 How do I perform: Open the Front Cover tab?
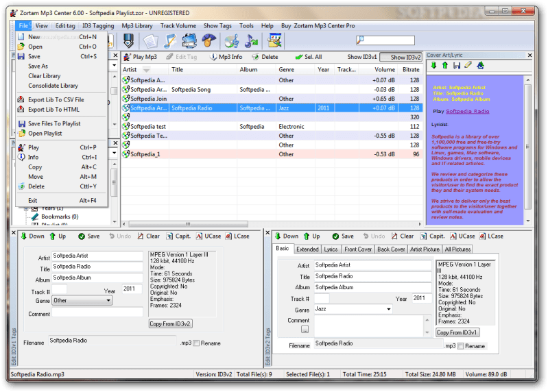click(x=358, y=249)
